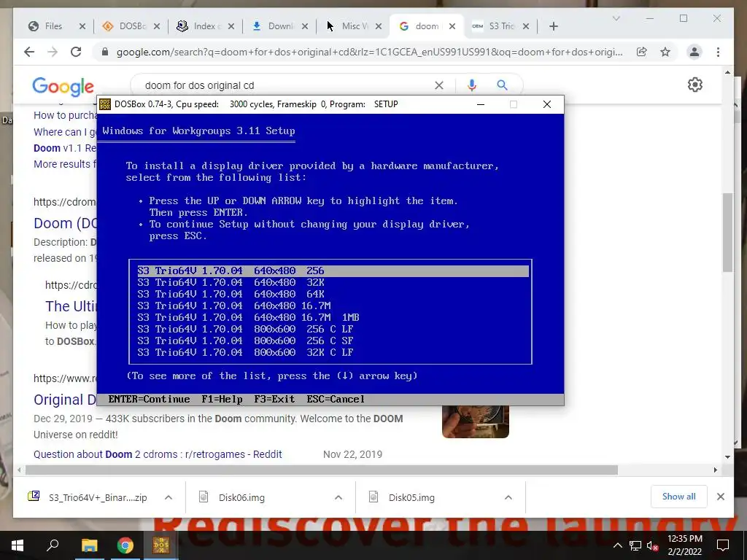
Task: Click the padlock site info icon
Action: point(105,52)
